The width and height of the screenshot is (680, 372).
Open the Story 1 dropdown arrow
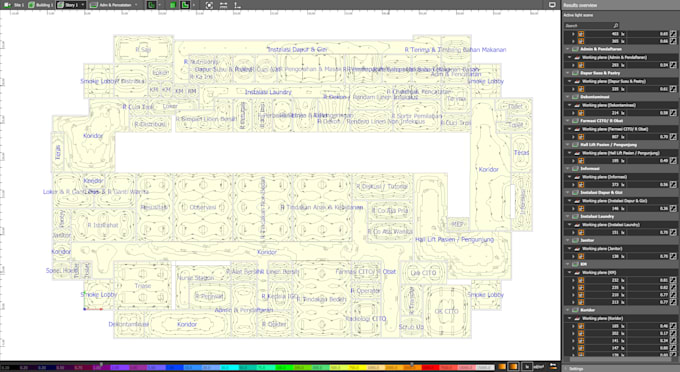coord(82,5)
